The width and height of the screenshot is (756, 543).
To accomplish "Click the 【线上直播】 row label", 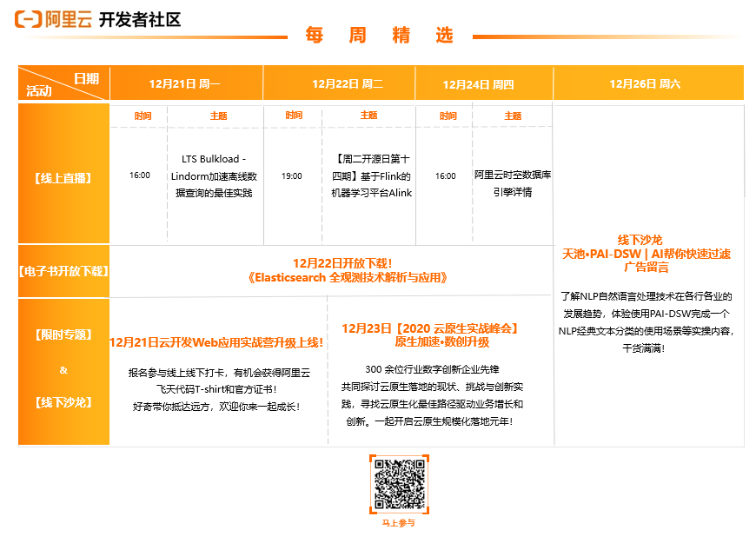I will pyautogui.click(x=63, y=178).
